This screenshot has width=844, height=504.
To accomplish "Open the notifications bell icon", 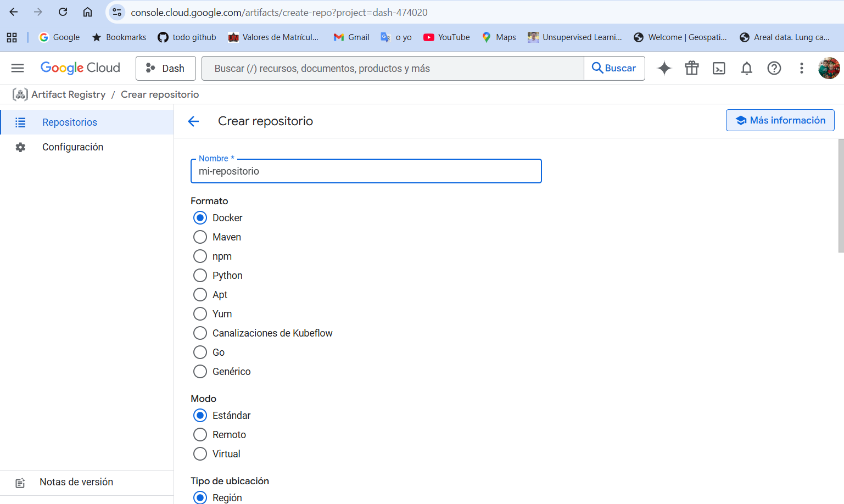I will tap(747, 68).
